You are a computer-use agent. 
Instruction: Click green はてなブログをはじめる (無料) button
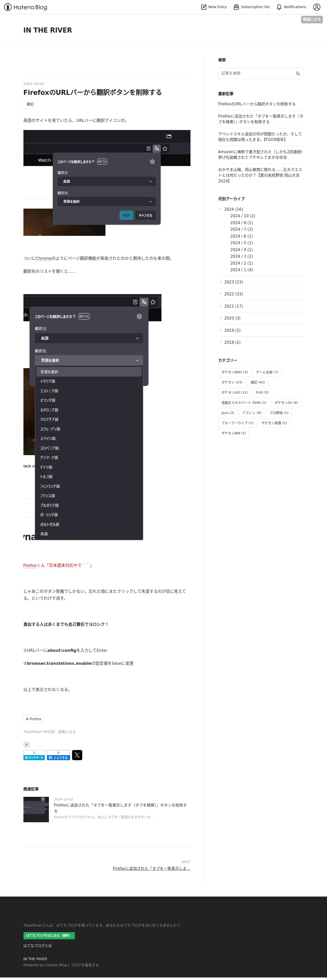pos(49,935)
